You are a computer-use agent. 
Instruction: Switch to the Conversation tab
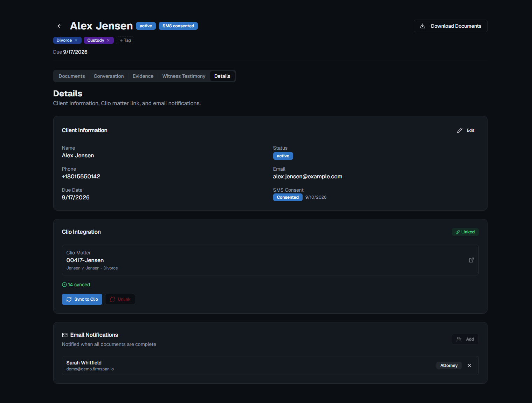[x=109, y=76]
